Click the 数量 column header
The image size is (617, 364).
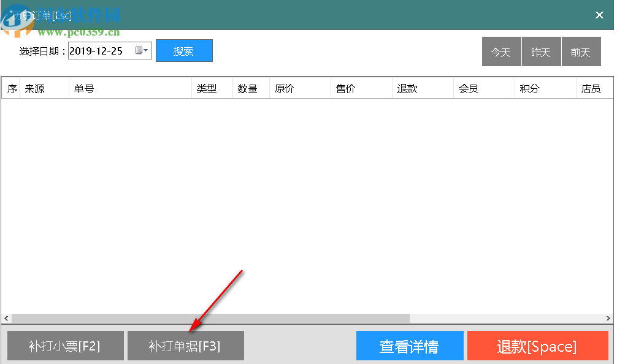point(249,88)
